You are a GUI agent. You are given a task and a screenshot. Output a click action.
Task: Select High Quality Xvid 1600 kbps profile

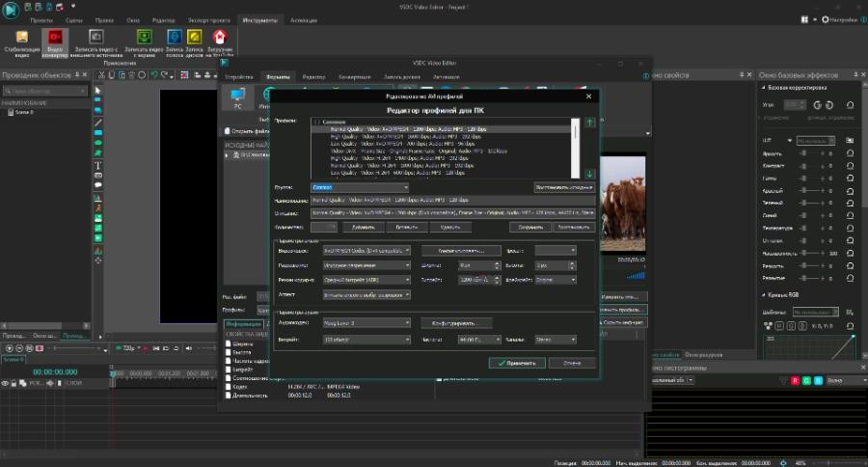405,136
